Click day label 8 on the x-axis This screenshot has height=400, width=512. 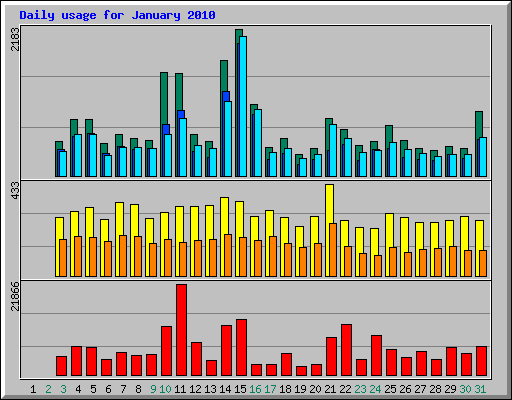(138, 389)
